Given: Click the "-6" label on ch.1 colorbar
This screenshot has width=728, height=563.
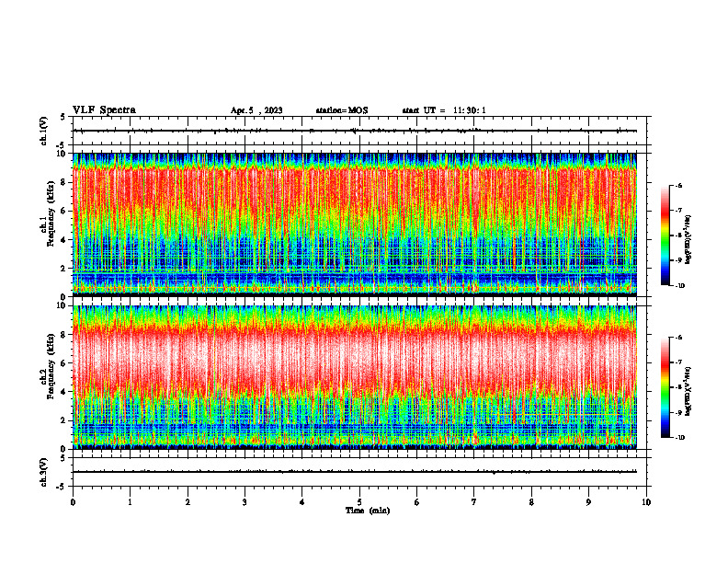Looking at the screenshot, I should 678,186.
